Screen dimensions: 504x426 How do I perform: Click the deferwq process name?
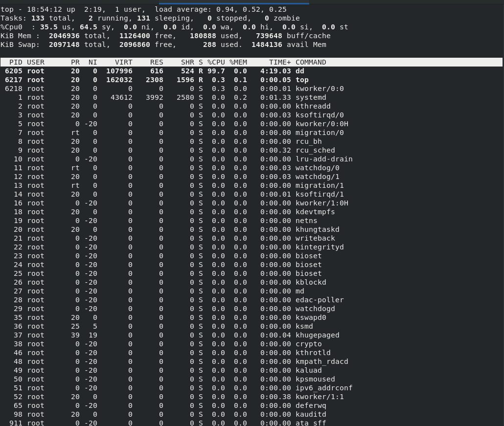pyautogui.click(x=311, y=406)
